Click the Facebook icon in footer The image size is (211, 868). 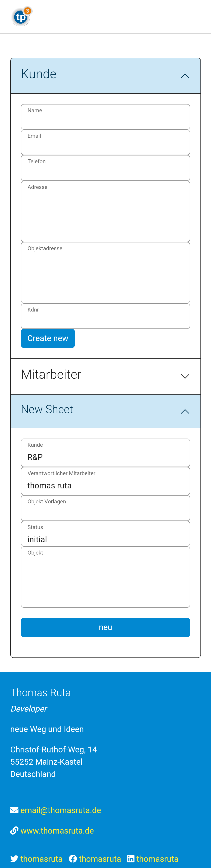point(73,859)
